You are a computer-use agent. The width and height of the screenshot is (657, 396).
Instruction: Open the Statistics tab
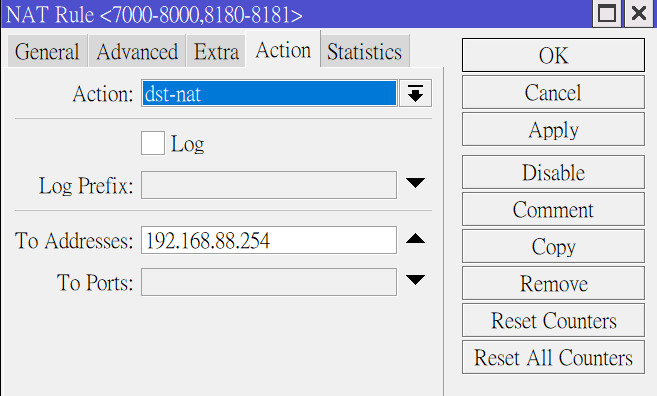365,51
